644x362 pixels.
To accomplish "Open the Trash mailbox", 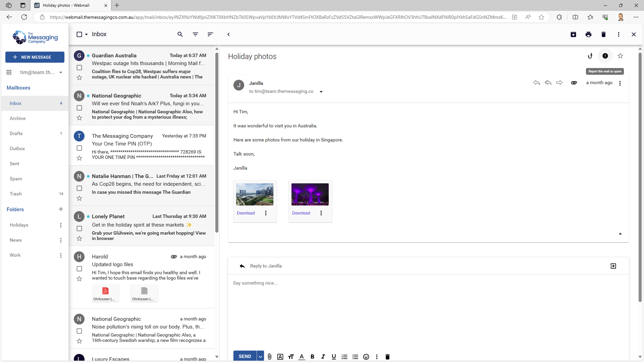I will (35, 194).
